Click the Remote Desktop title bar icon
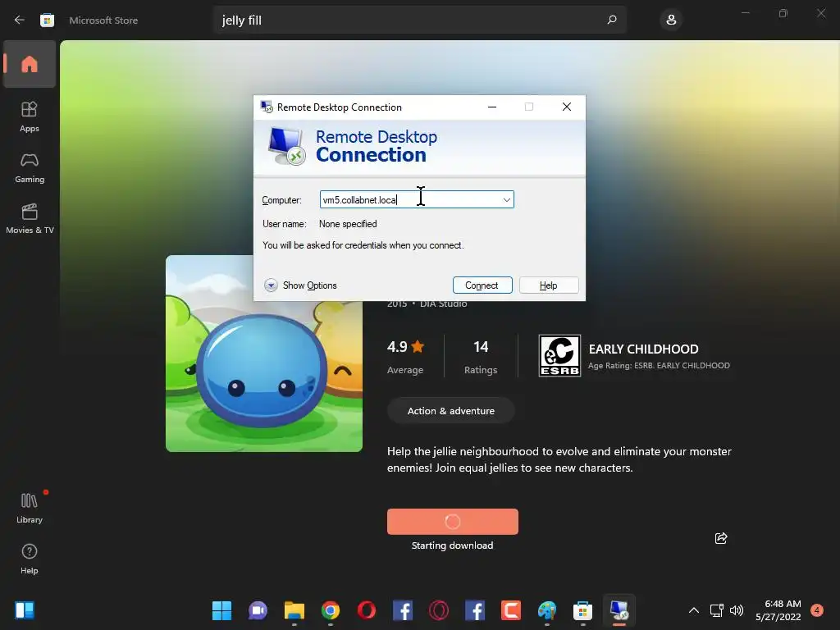 tap(267, 107)
